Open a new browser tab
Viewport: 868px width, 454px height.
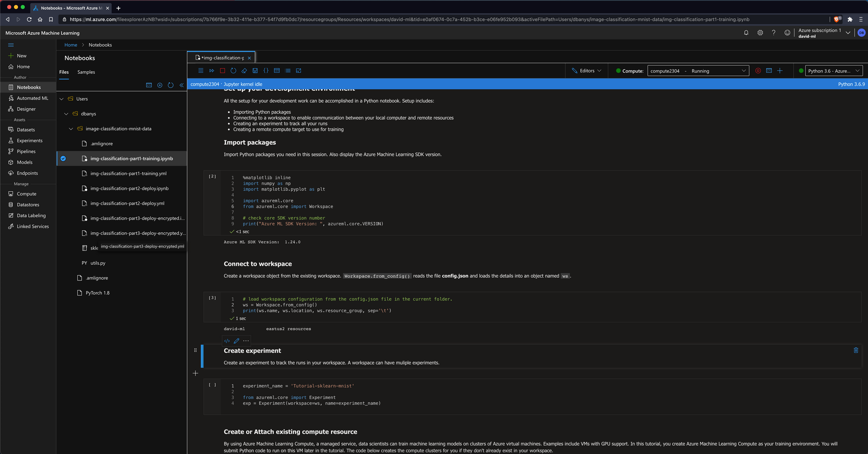118,8
